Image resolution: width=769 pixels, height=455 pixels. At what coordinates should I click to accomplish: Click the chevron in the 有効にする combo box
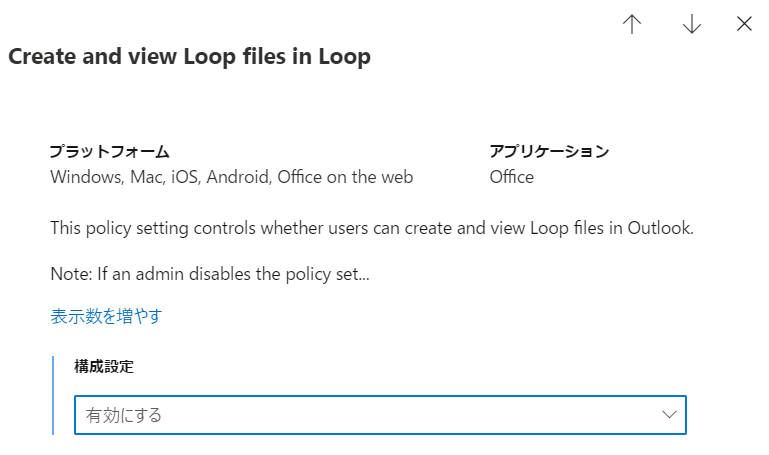tap(669, 414)
